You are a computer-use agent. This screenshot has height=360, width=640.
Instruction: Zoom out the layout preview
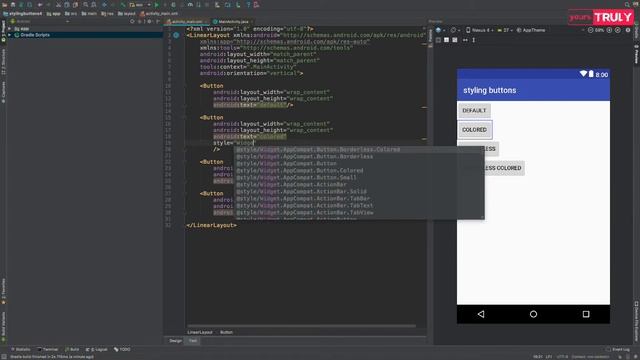pos(591,30)
